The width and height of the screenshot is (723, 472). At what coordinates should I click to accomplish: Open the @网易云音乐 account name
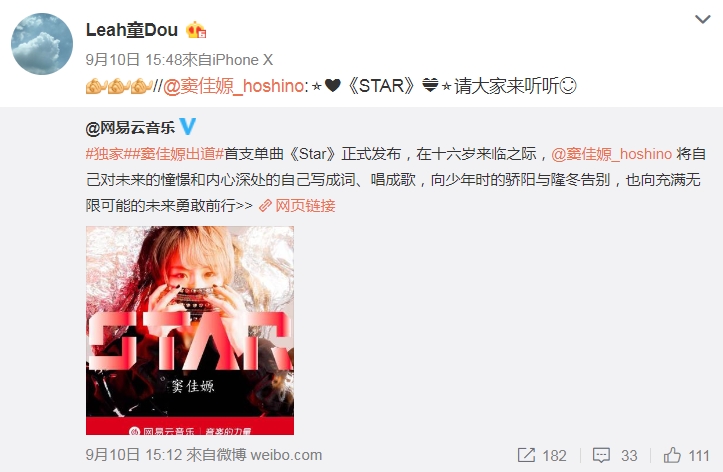tap(130, 128)
